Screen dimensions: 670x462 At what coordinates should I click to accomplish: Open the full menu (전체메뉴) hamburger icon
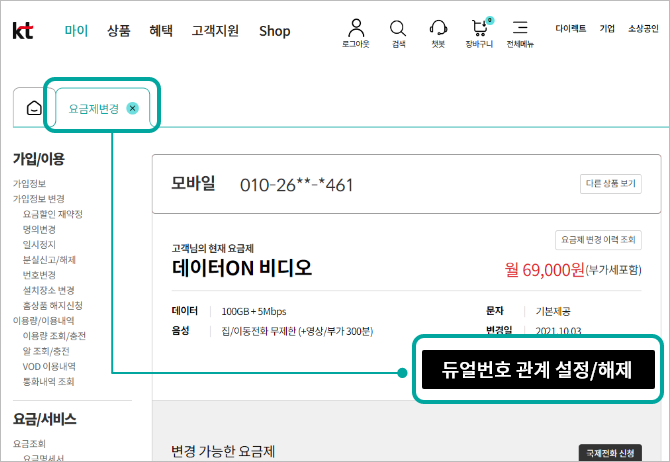tap(520, 28)
